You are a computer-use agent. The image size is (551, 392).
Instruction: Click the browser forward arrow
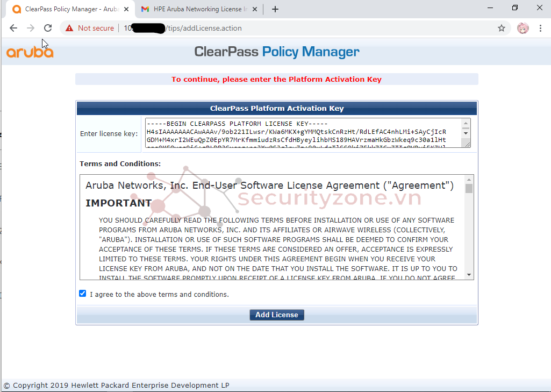[31, 28]
